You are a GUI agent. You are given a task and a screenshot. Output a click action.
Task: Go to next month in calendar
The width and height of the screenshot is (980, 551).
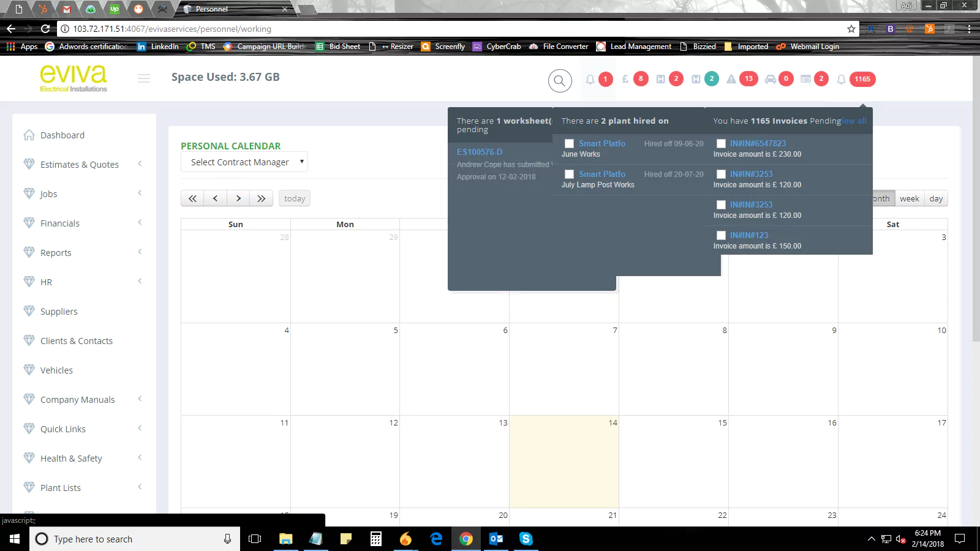(x=238, y=198)
